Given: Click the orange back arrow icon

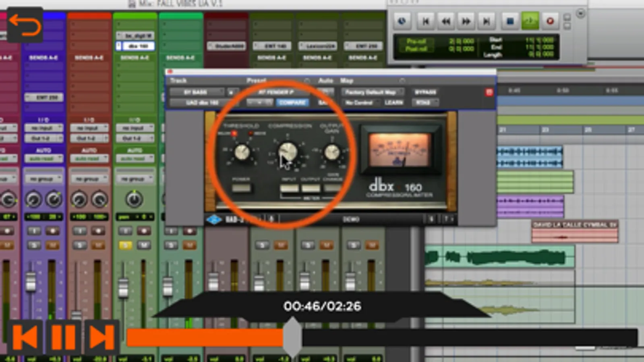Looking at the screenshot, I should click(25, 25).
